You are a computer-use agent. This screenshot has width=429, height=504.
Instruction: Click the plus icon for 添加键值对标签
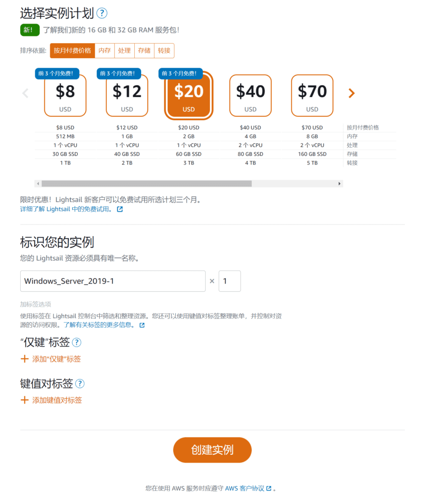pyautogui.click(x=24, y=400)
